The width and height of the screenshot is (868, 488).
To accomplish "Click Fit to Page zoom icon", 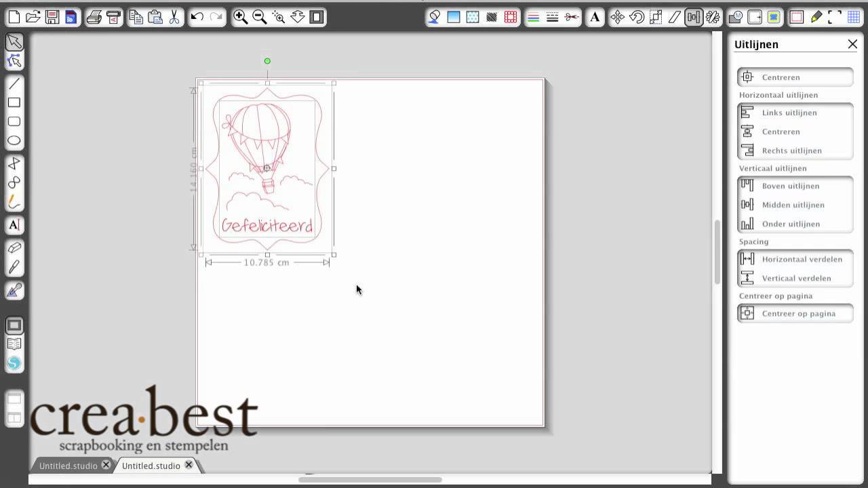I will click(317, 17).
